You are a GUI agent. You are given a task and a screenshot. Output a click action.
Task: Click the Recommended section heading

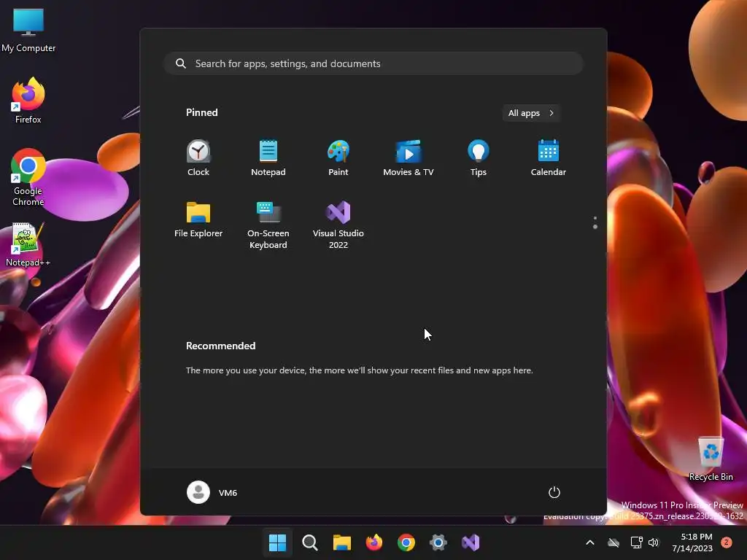click(x=220, y=346)
